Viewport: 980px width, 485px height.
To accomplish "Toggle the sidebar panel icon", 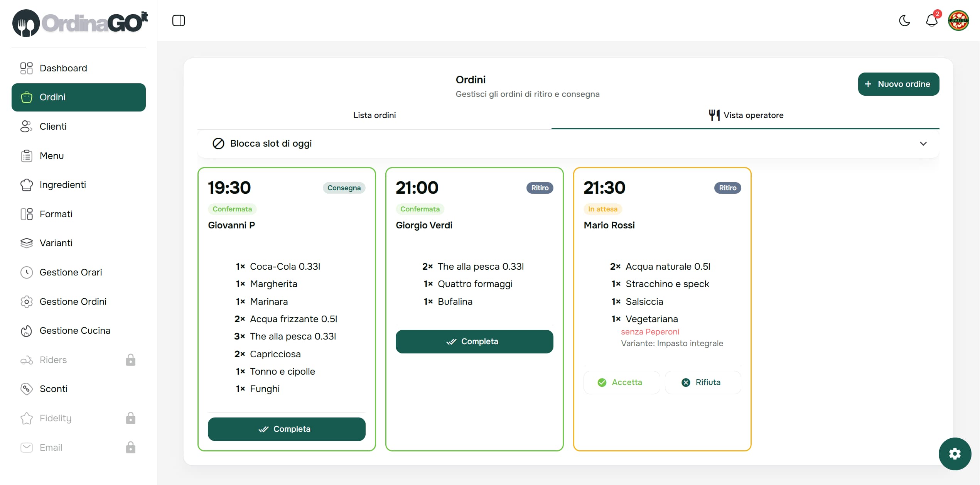I will coord(179,20).
